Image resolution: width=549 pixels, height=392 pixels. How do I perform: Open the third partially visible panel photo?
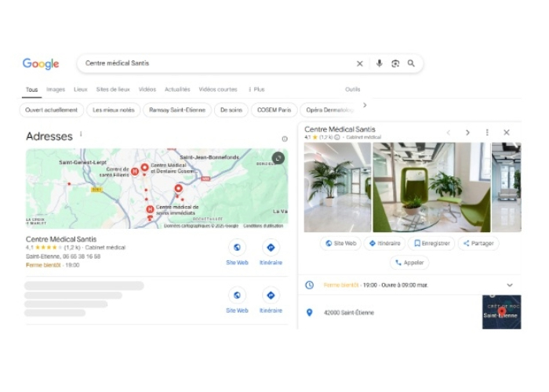point(507,187)
